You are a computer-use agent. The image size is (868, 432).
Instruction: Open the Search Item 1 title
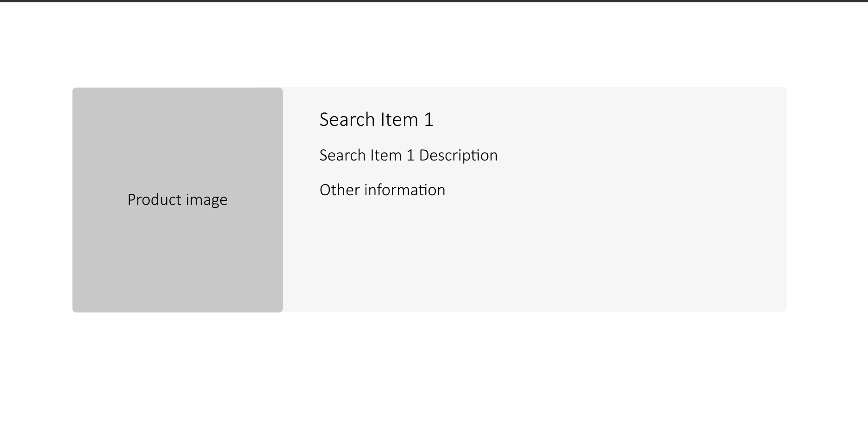coord(376,119)
